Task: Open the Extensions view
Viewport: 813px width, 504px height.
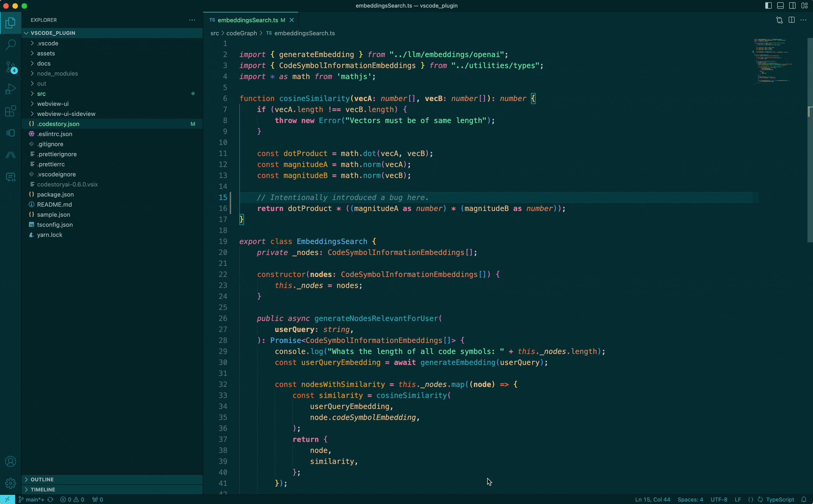Action: pyautogui.click(x=11, y=111)
